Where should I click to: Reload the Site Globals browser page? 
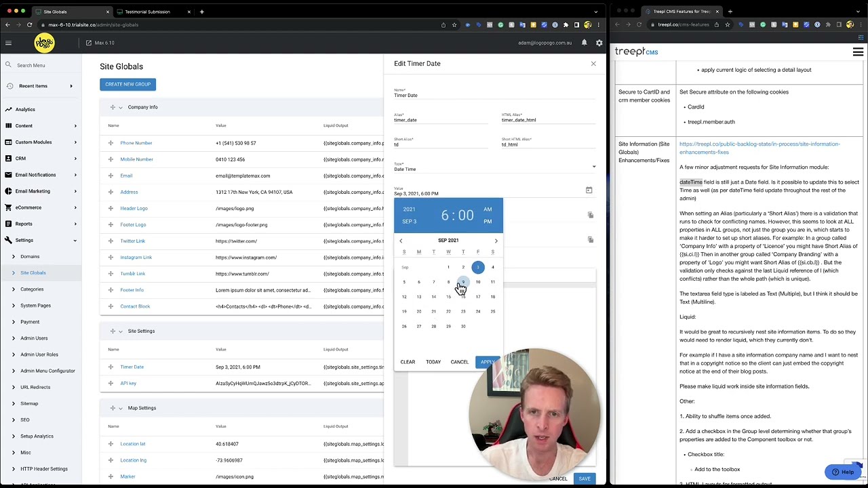click(x=29, y=24)
